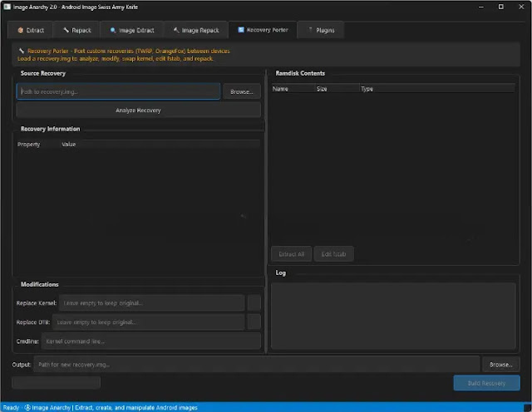Click the Edit fstab button
This screenshot has width=532, height=412.
click(333, 253)
